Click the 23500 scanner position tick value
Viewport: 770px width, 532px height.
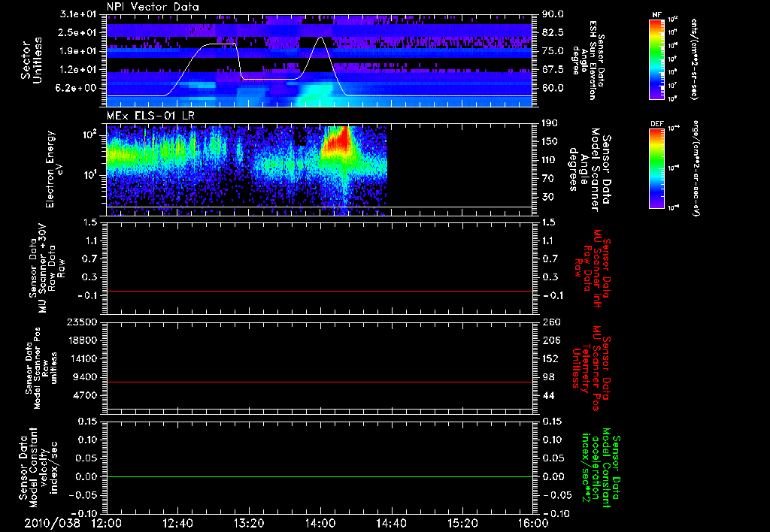[82, 322]
